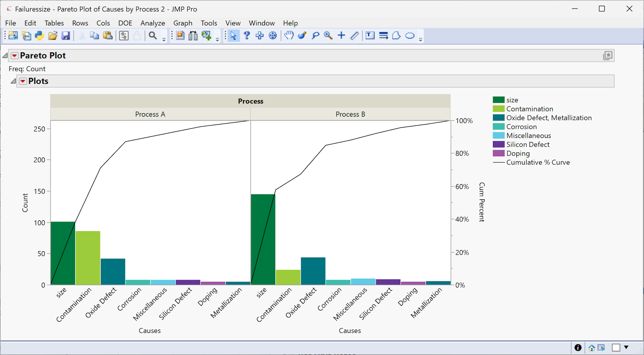
Task: Open the Graph menu
Action: point(183,23)
